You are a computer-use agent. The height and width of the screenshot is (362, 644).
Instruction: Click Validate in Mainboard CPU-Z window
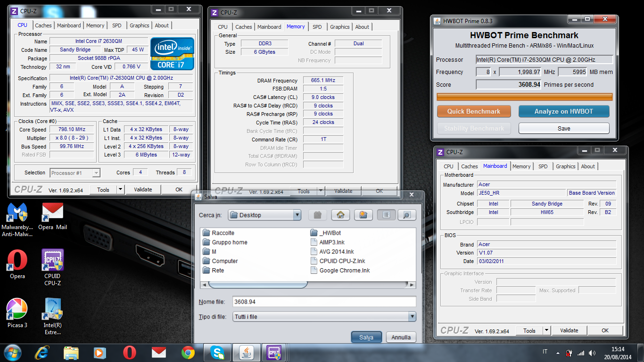pos(569,330)
